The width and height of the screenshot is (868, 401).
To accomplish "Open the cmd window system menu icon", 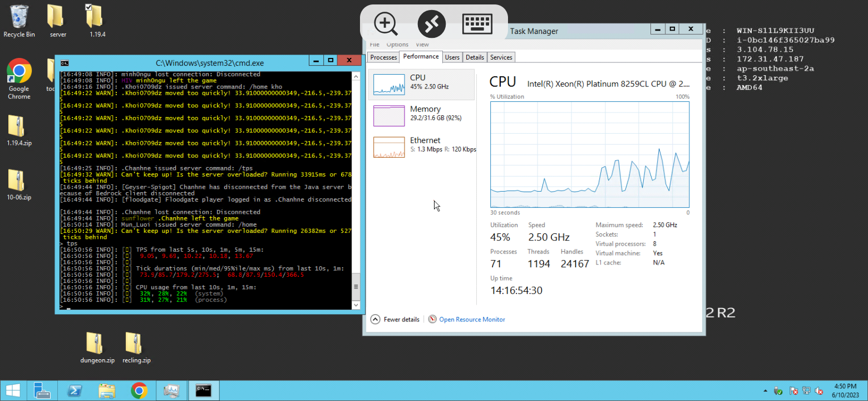I will click(65, 60).
